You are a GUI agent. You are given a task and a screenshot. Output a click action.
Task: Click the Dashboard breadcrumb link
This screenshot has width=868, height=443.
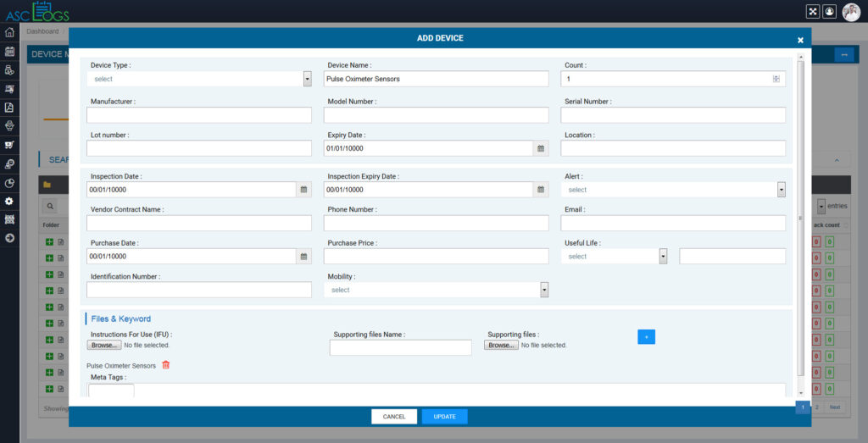click(x=42, y=31)
